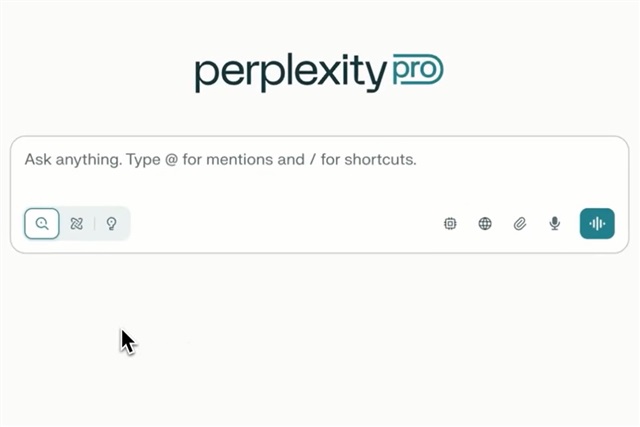640x427 pixels.
Task: Select the Search mode magnifier icon
Action: [42, 224]
